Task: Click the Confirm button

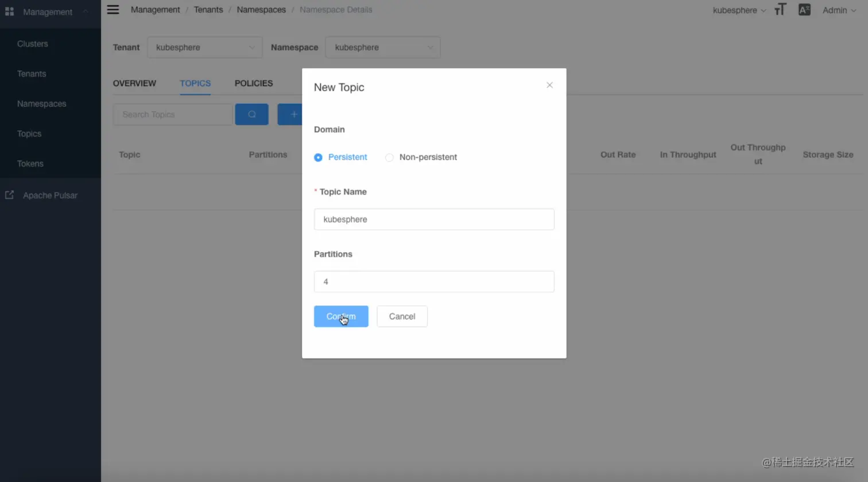Action: coord(341,316)
